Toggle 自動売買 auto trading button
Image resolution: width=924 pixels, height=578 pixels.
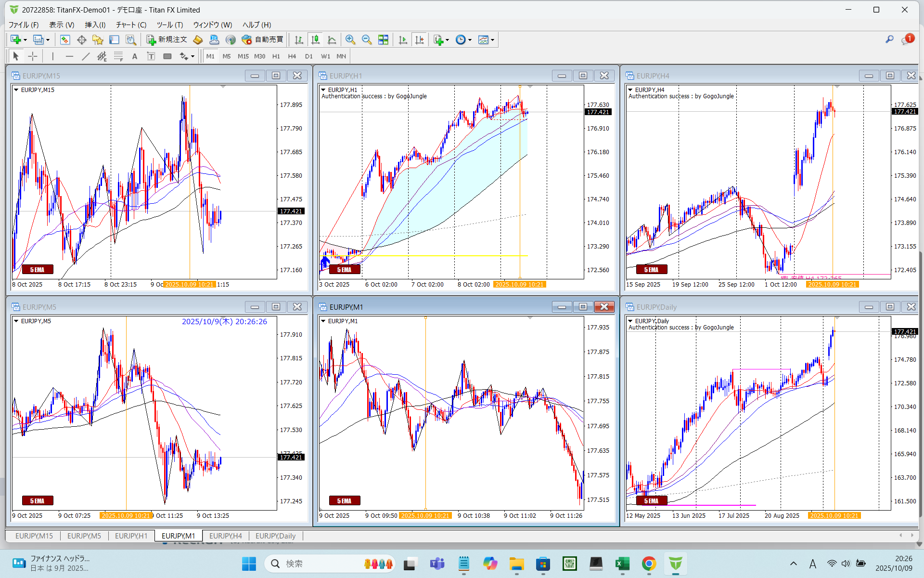pos(263,40)
